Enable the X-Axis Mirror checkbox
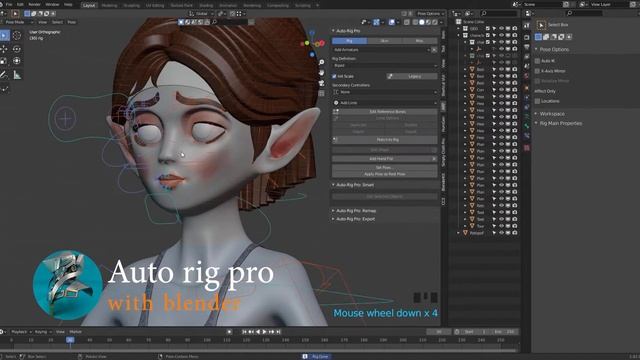Image resolution: width=640 pixels, height=360 pixels. click(538, 71)
